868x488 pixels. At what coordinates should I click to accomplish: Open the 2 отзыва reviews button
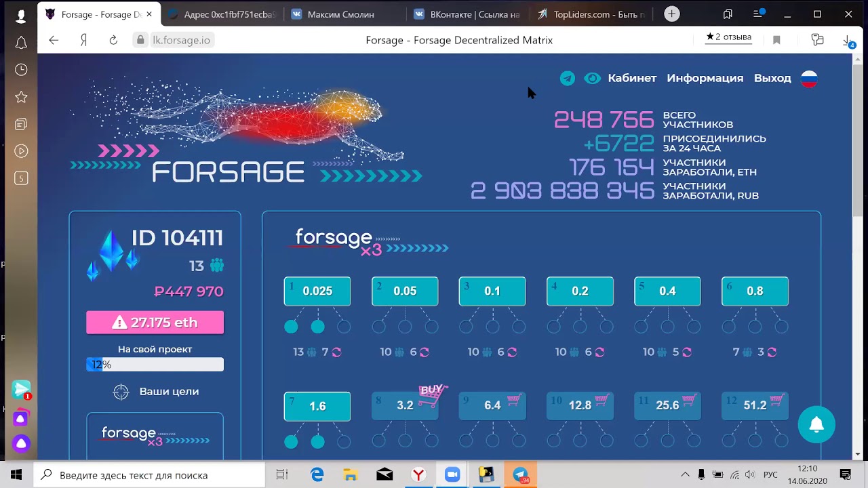729,37
